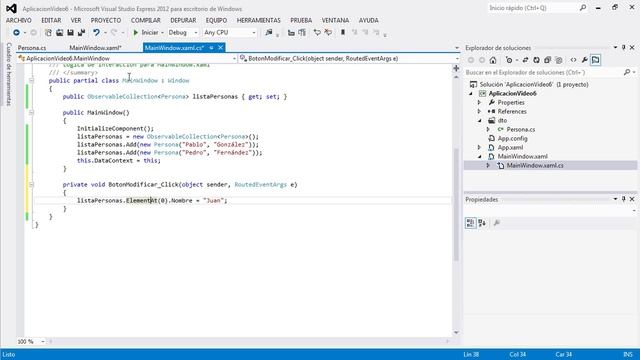
Task: Collapse the dto folder node
Action: (x=480, y=120)
